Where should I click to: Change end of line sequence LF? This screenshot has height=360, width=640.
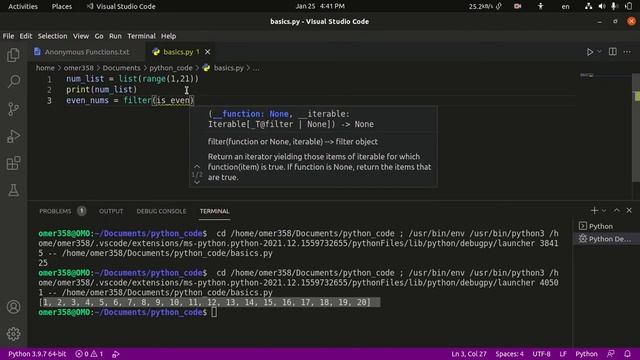tap(563, 354)
